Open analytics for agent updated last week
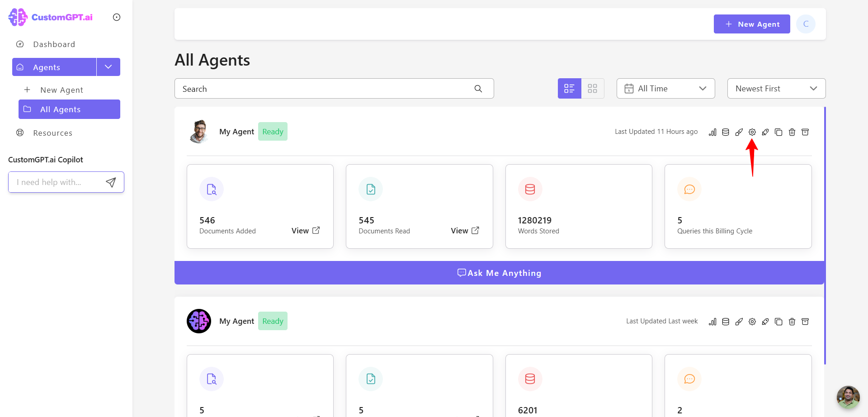 [712, 322]
